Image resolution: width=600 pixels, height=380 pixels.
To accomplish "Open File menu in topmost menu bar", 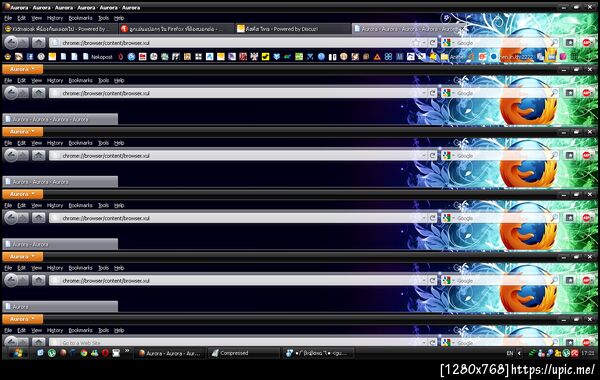I will 8,18.
